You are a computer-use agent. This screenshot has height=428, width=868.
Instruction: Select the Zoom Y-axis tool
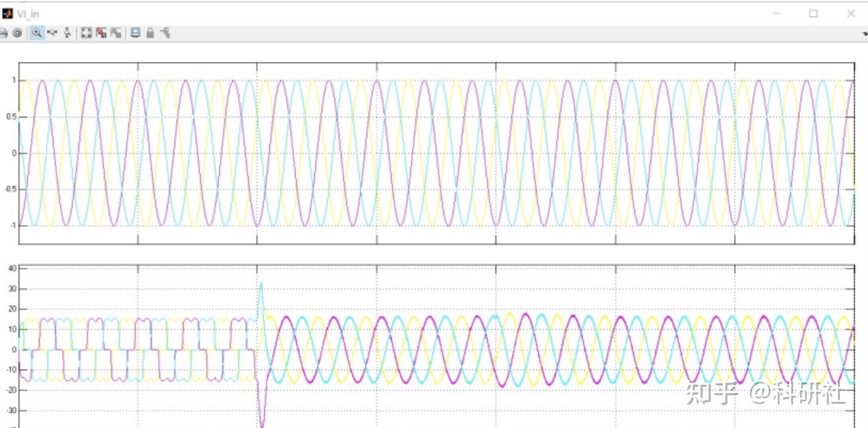pyautogui.click(x=66, y=32)
